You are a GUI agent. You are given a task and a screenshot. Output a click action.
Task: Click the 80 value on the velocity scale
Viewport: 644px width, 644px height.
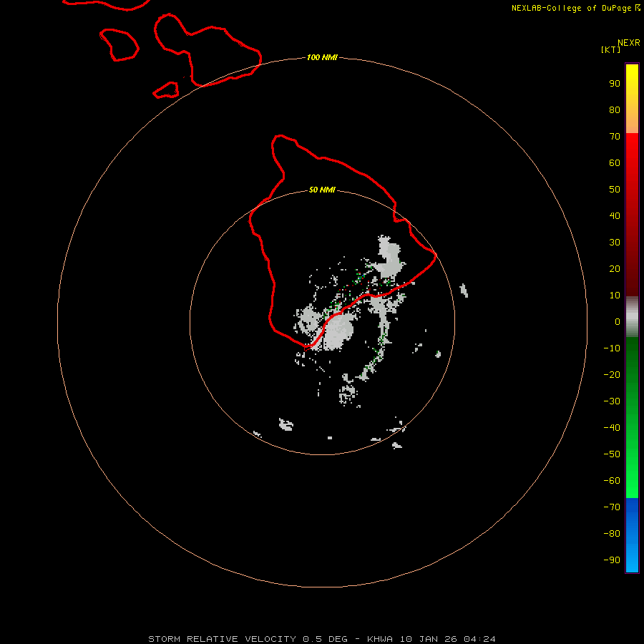pos(615,110)
